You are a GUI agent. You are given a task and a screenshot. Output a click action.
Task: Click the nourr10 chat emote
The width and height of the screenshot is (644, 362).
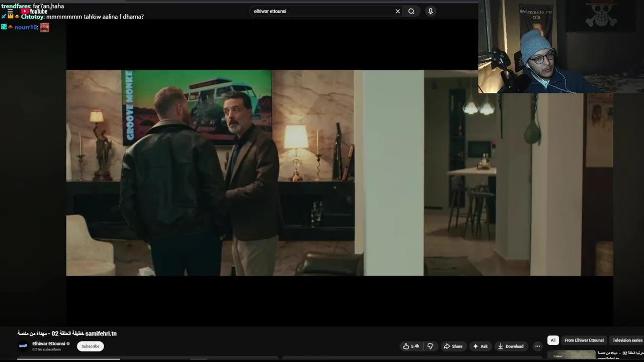click(x=45, y=27)
